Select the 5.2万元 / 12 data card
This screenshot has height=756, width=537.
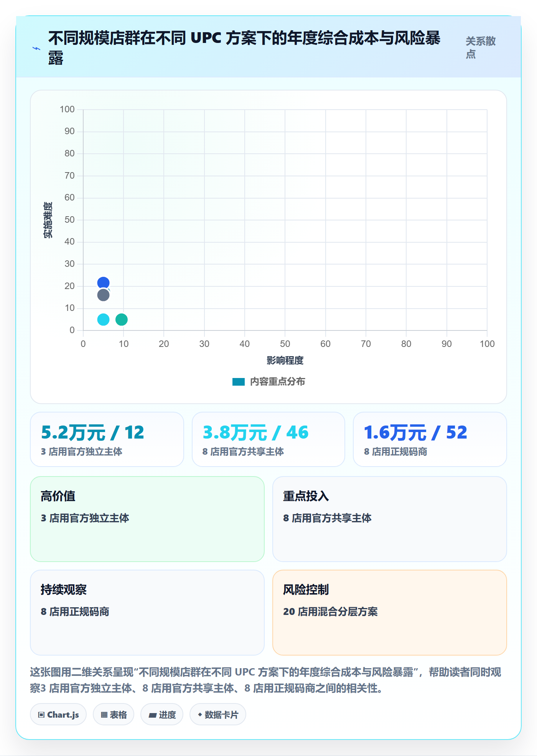pos(107,439)
